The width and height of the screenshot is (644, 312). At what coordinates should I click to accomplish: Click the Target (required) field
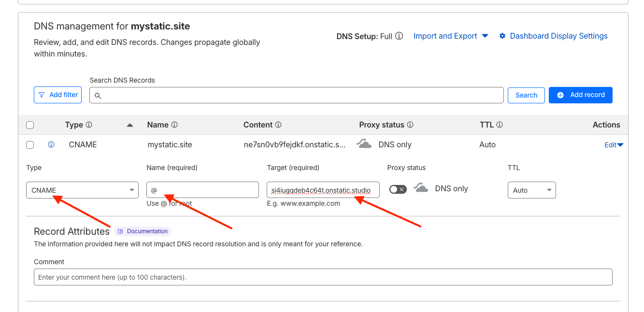click(323, 190)
